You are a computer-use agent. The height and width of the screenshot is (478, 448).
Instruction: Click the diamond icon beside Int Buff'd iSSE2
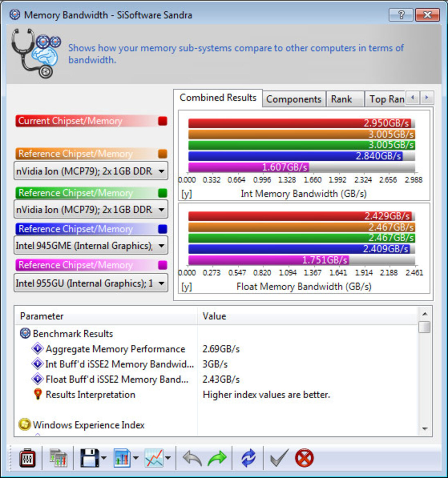[38, 364]
